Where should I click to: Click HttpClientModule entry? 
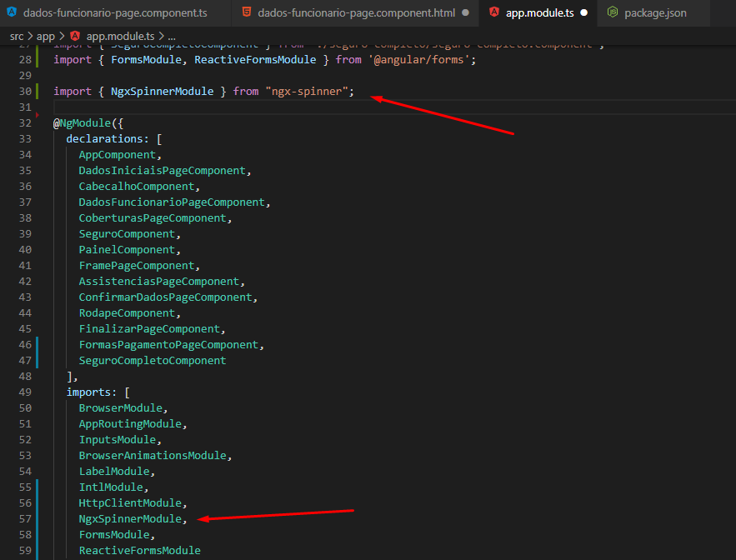(130, 503)
